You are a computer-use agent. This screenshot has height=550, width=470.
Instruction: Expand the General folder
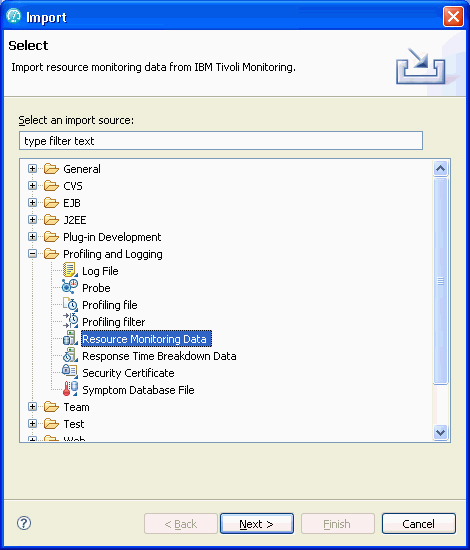[32, 169]
